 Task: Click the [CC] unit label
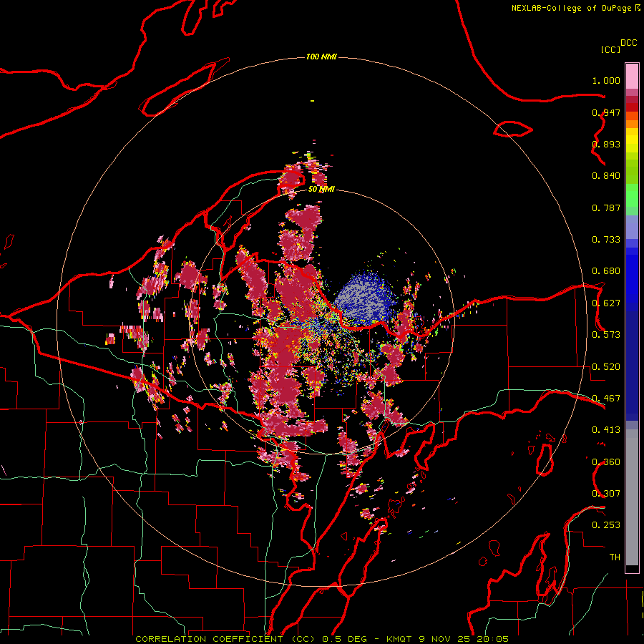[610, 49]
